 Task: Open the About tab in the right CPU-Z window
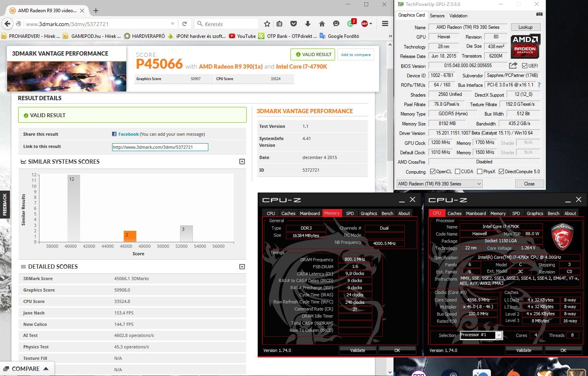570,213
